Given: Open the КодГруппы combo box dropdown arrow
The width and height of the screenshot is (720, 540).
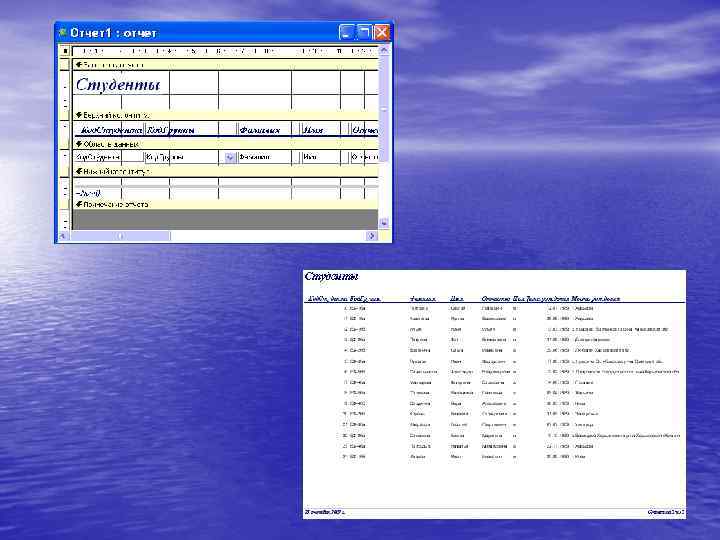Looking at the screenshot, I should (230, 158).
